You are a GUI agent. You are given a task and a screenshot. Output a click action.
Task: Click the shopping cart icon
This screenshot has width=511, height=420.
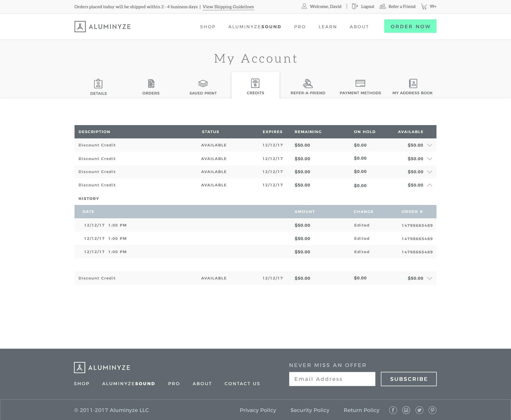tap(424, 6)
